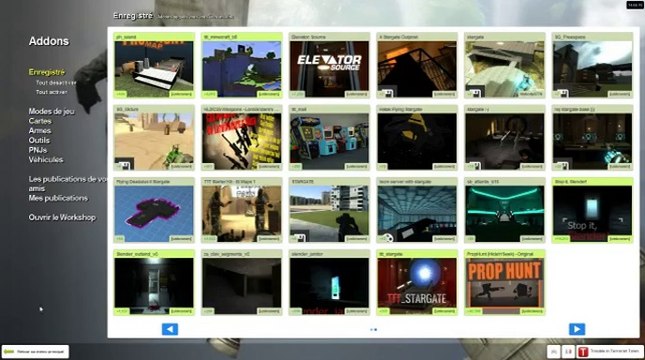
Task: Click the save icon on A Stargate Outpost card
Action: [387, 93]
